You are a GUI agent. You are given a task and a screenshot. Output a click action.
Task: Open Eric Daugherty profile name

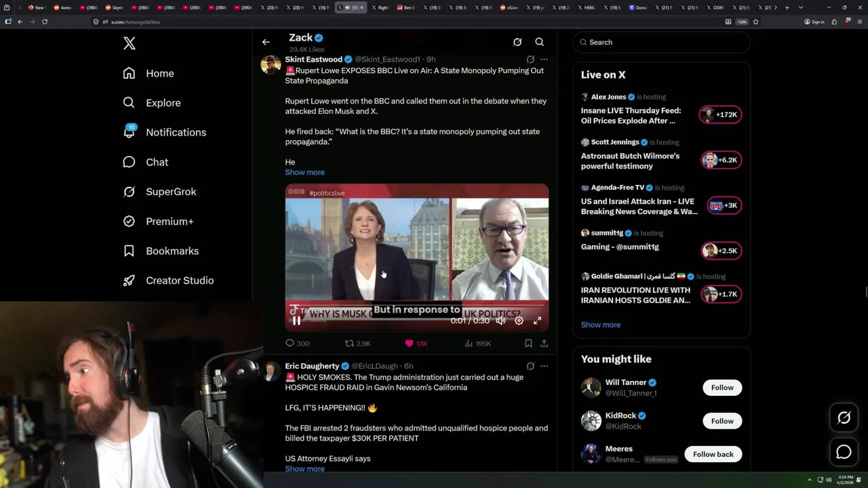click(x=312, y=366)
